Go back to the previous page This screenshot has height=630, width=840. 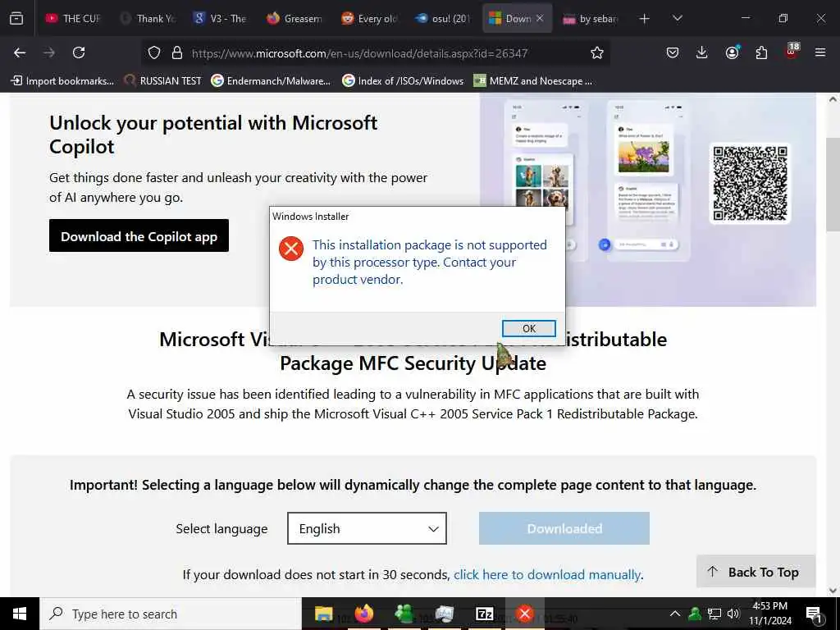click(20, 52)
